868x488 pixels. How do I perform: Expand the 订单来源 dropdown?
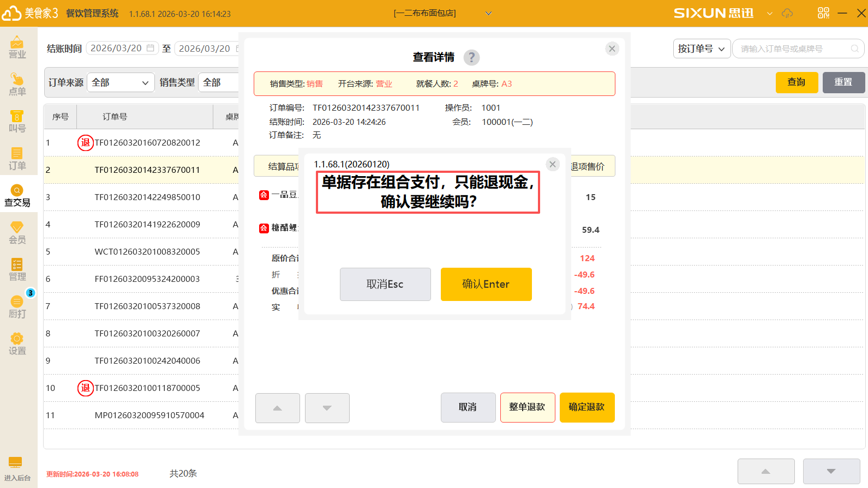click(x=121, y=82)
